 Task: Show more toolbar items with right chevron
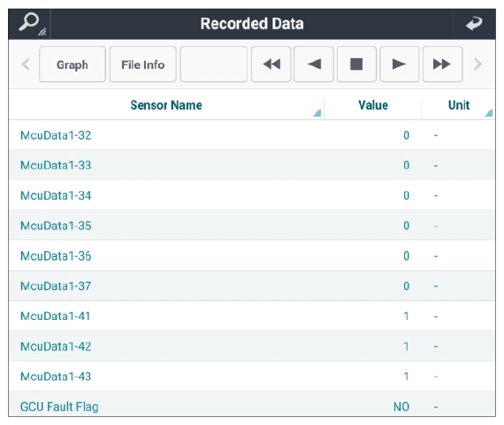click(x=478, y=65)
